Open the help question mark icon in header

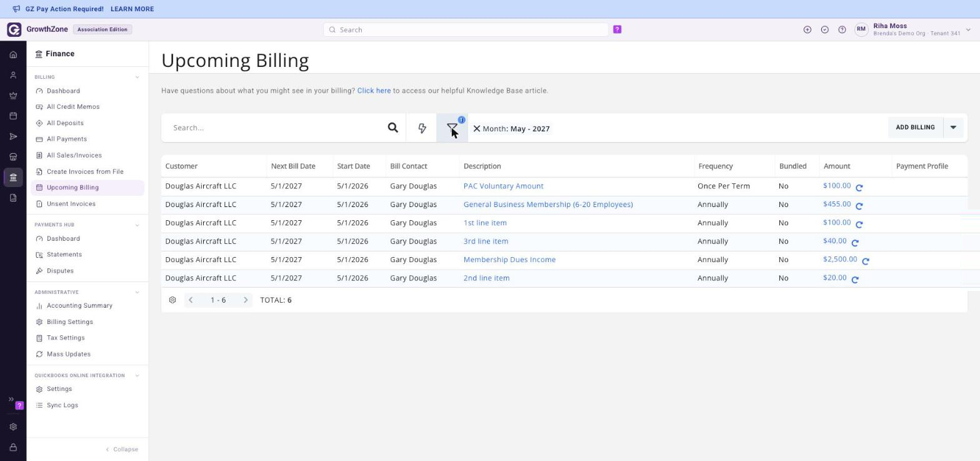(842, 29)
